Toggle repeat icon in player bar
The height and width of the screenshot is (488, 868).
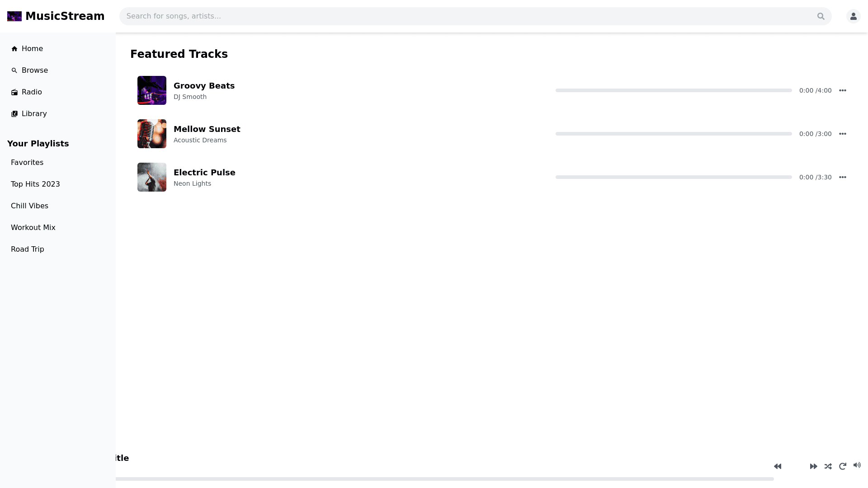[x=842, y=466]
